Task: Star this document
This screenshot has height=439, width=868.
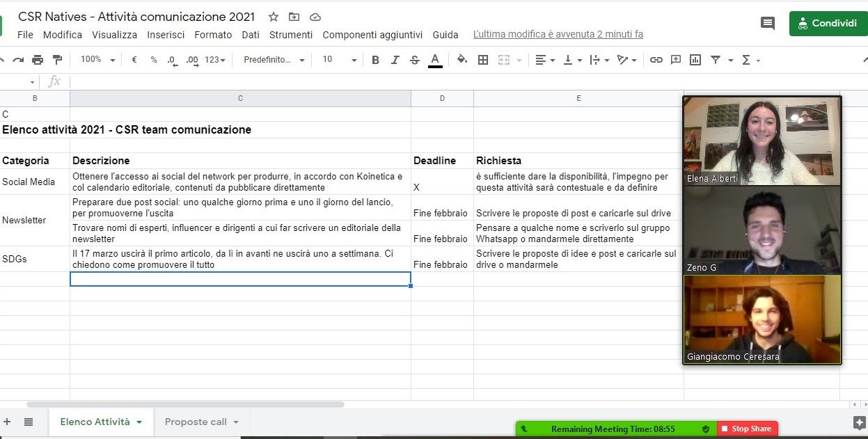Action: pyautogui.click(x=274, y=17)
